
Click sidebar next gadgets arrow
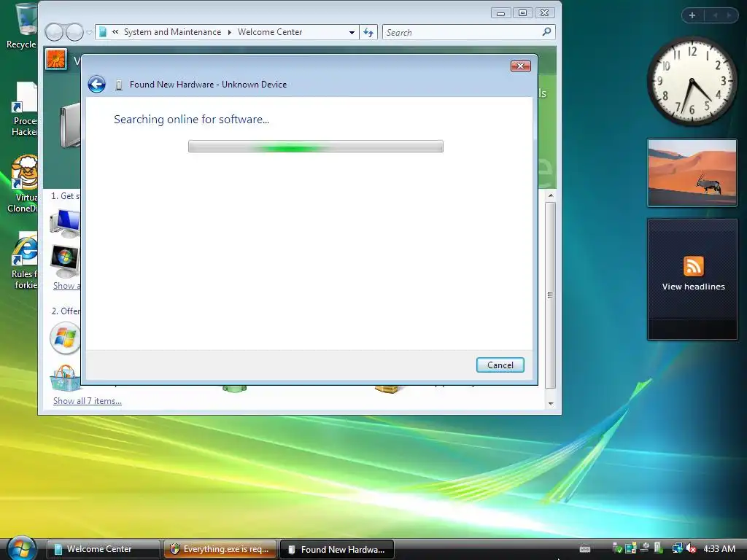[729, 15]
